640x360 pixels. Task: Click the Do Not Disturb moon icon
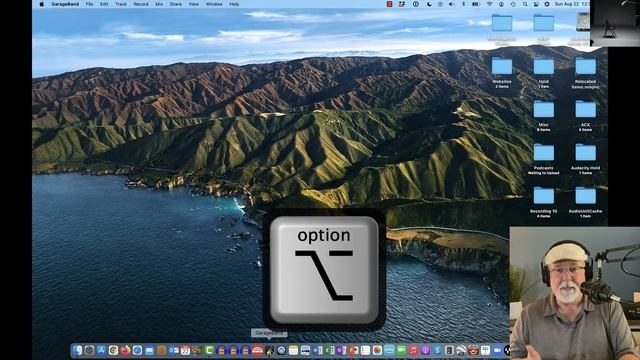[x=429, y=4]
